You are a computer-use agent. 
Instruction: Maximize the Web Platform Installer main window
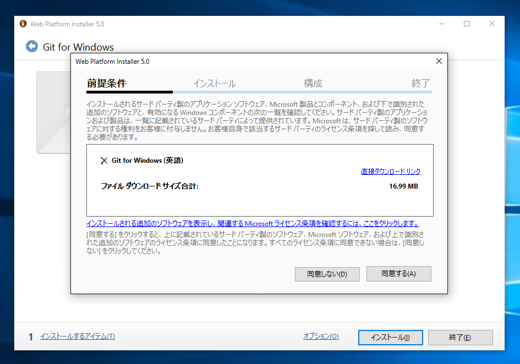(467, 24)
